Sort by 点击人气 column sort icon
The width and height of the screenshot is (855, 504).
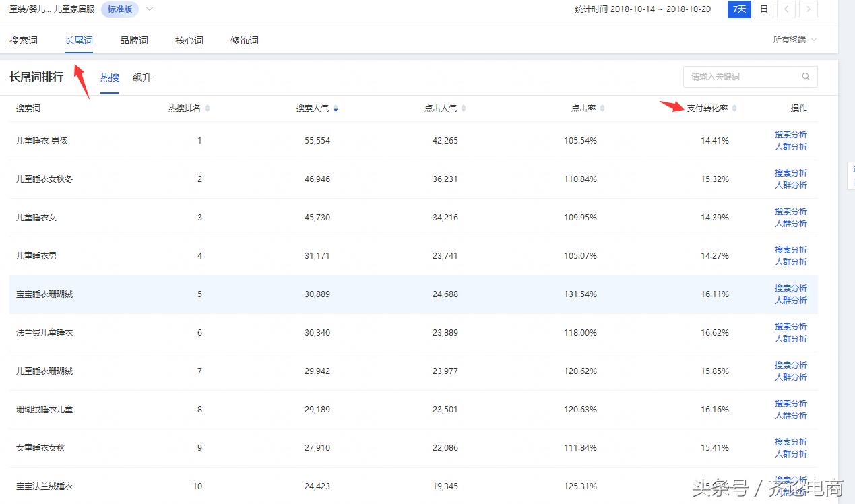(464, 108)
